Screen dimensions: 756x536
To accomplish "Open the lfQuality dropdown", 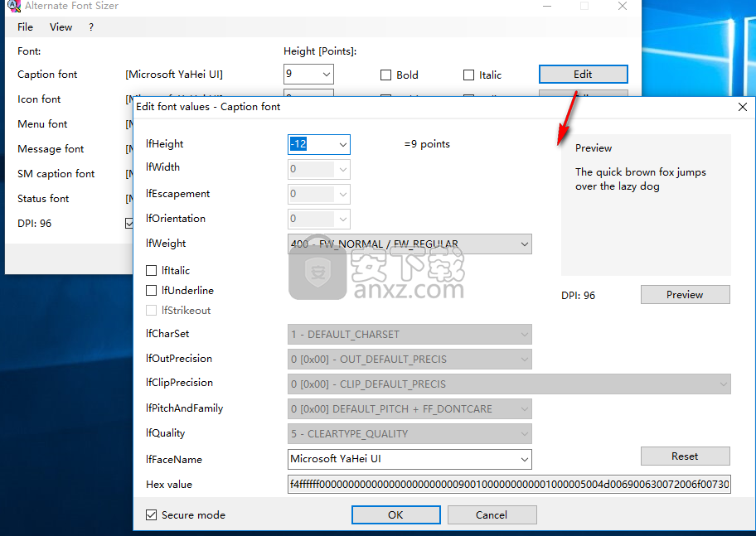I will pyautogui.click(x=409, y=434).
